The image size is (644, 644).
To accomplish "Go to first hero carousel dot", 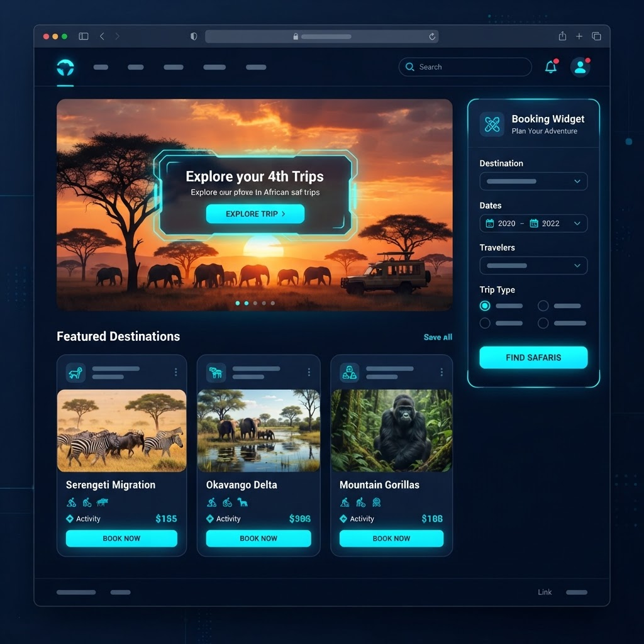I will tap(237, 303).
